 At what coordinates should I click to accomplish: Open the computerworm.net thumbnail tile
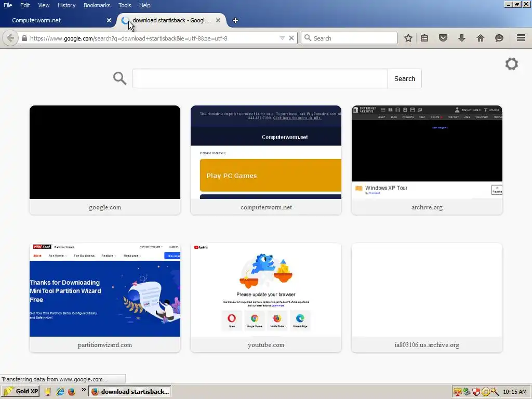pos(266,160)
